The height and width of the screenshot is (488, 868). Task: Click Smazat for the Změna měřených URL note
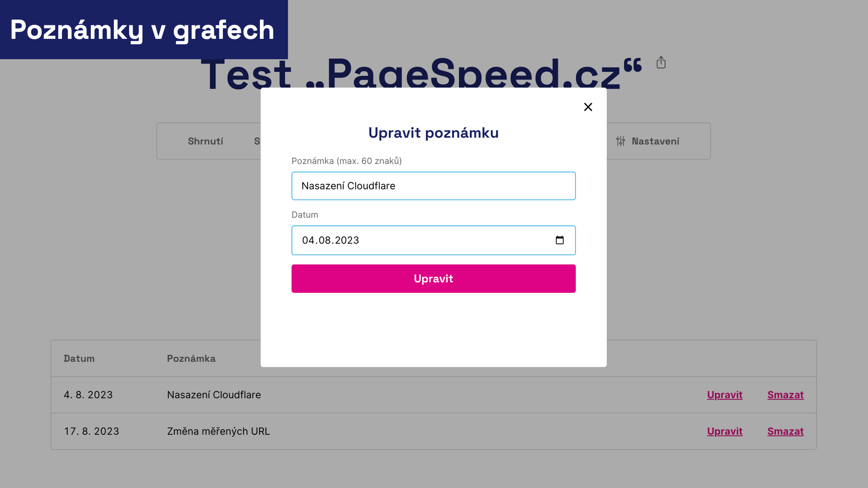point(785,431)
